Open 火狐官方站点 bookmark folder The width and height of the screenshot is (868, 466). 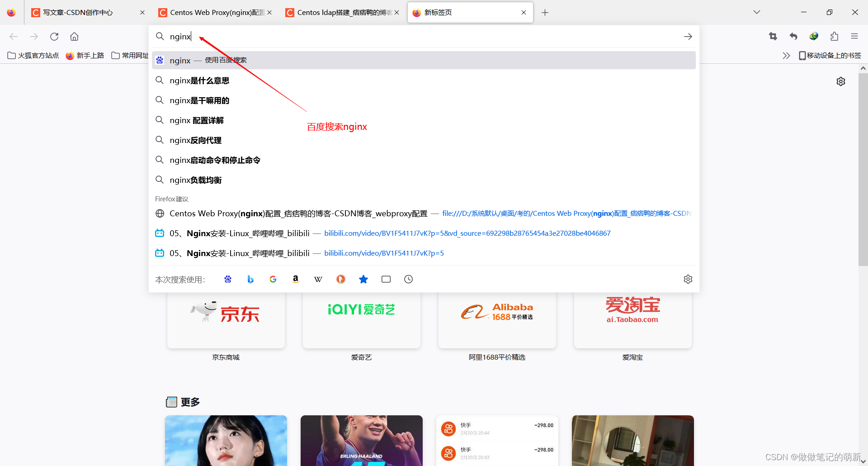pyautogui.click(x=33, y=56)
